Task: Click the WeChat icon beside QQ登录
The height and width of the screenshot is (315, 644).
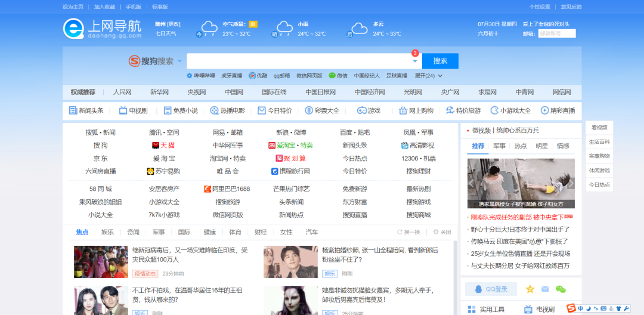Action: (561, 289)
